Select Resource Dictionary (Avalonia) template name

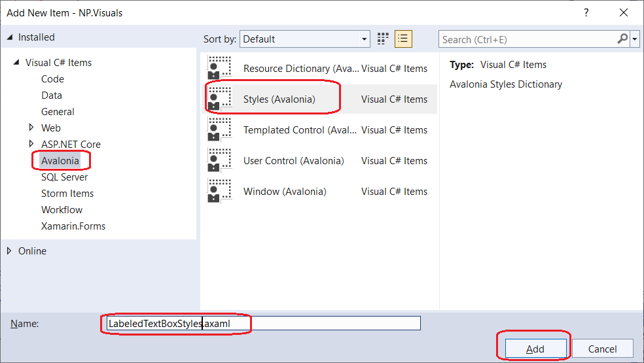[301, 69]
